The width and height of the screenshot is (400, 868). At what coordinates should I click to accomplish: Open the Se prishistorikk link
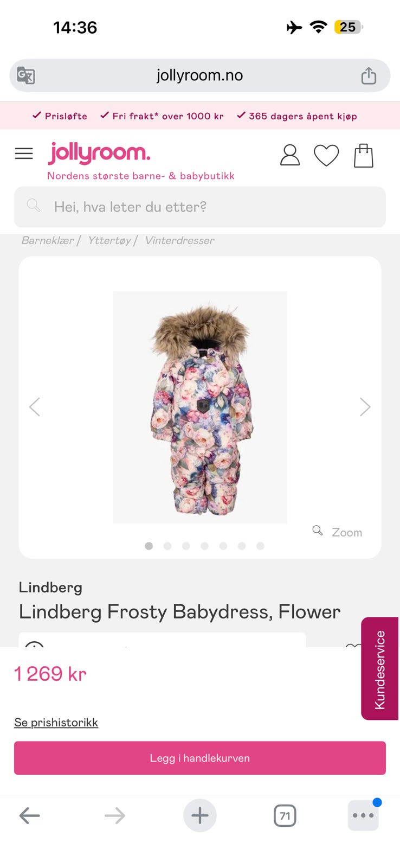click(56, 723)
